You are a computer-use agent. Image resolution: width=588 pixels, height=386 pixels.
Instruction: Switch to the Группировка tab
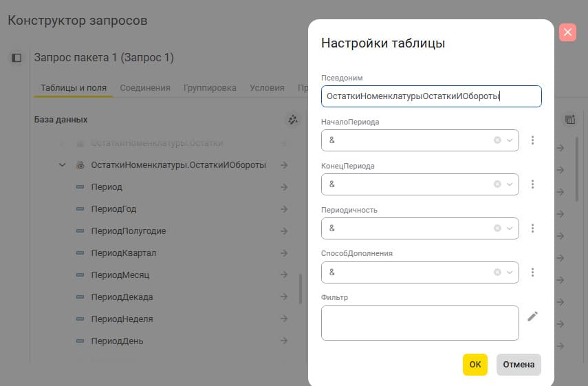[x=210, y=88]
